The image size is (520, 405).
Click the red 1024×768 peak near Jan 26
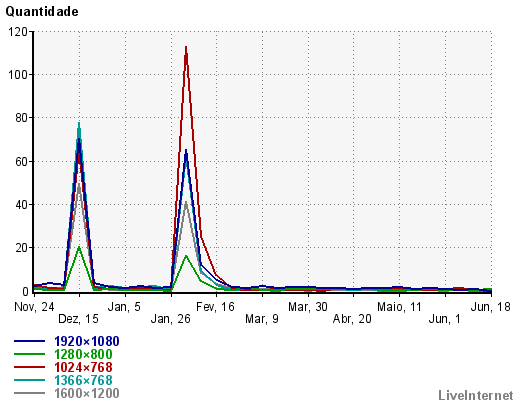click(186, 47)
